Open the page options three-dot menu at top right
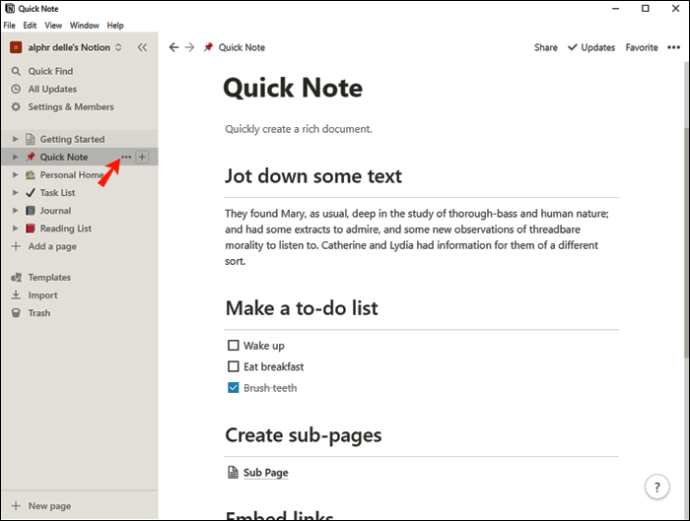 tap(673, 47)
